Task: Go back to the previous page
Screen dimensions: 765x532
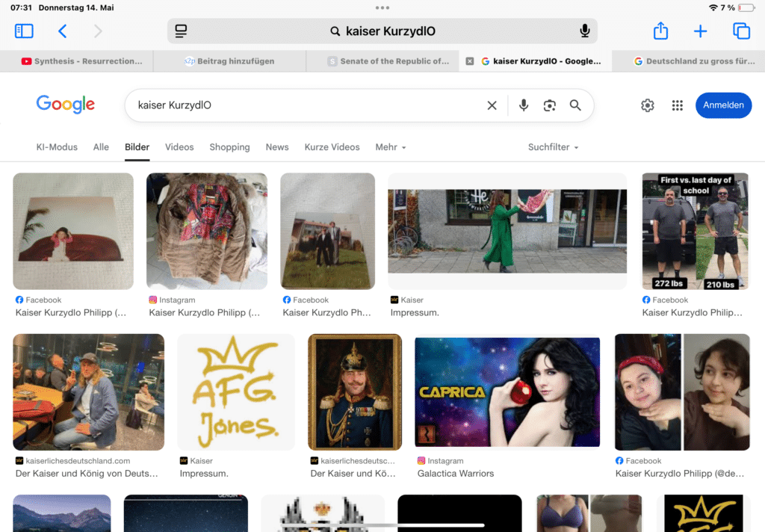Action: [62, 31]
